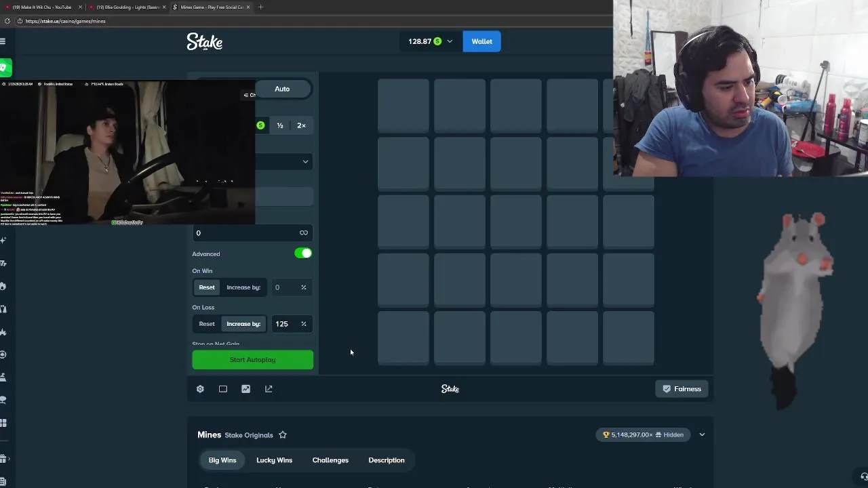868x488 pixels.
Task: Click the 128.87 balance amount
Action: point(420,41)
